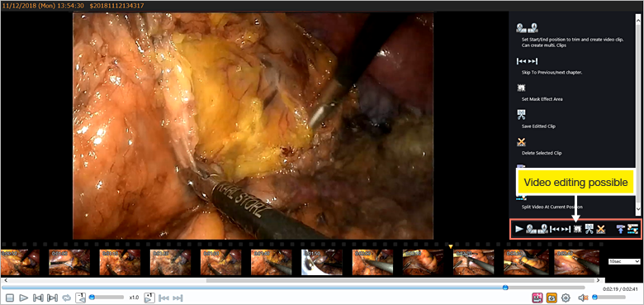644x305 pixels.
Task: Toggle the loop repeat playback button
Action: 66,298
